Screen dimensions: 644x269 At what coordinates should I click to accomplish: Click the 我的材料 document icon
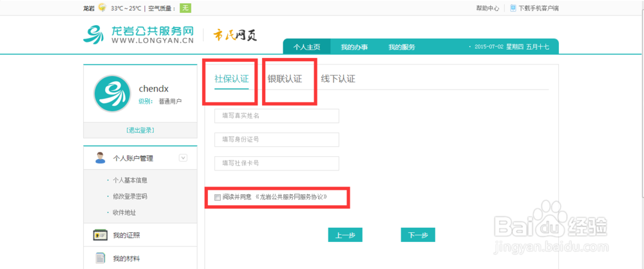pyautogui.click(x=100, y=258)
